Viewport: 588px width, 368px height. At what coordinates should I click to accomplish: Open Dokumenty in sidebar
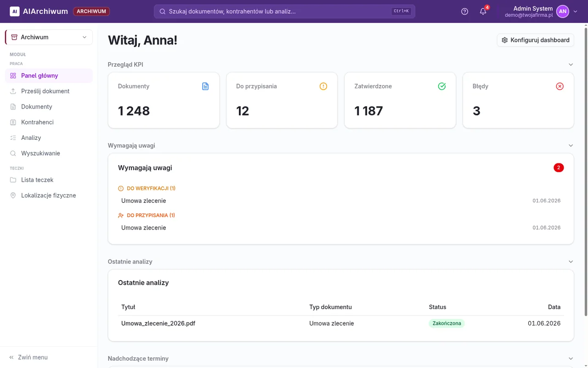point(49,107)
